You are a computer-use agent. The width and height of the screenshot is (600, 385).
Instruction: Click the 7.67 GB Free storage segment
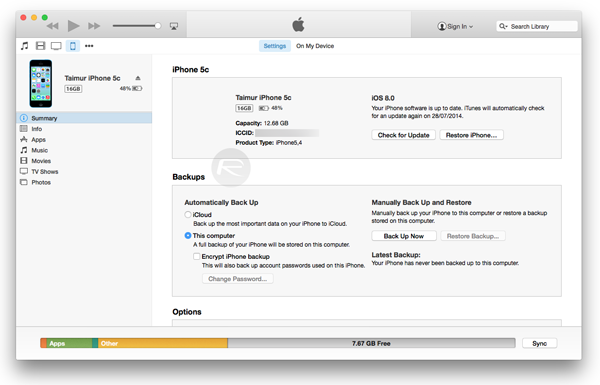click(x=371, y=343)
